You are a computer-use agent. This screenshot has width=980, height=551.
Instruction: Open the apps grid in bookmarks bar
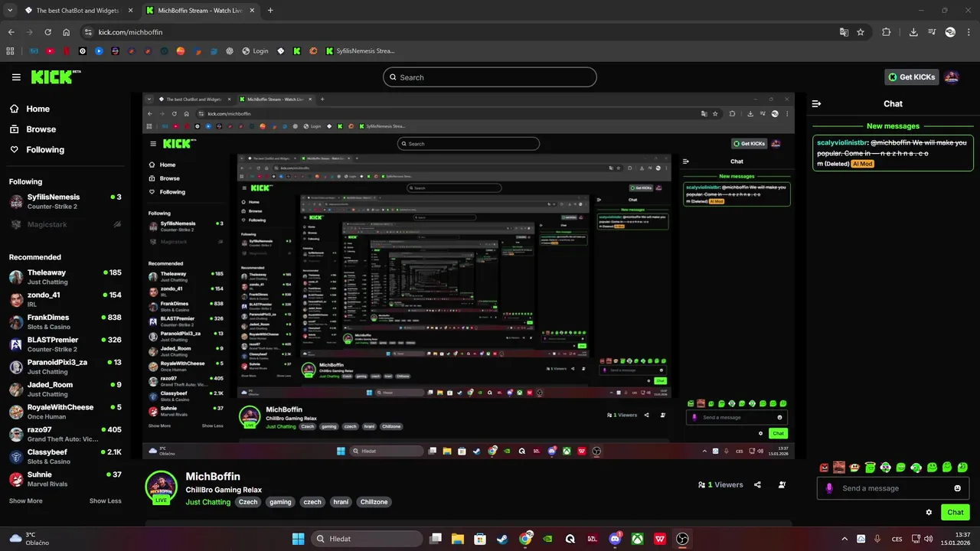pyautogui.click(x=10, y=51)
